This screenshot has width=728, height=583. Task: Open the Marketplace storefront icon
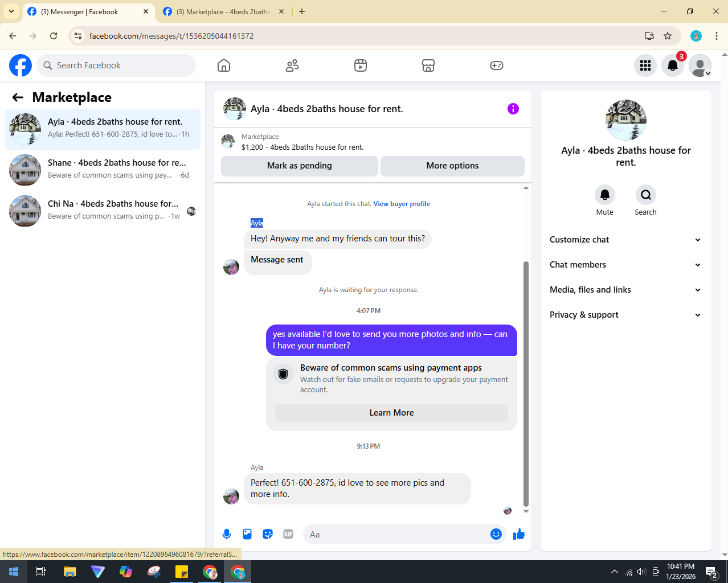(428, 65)
